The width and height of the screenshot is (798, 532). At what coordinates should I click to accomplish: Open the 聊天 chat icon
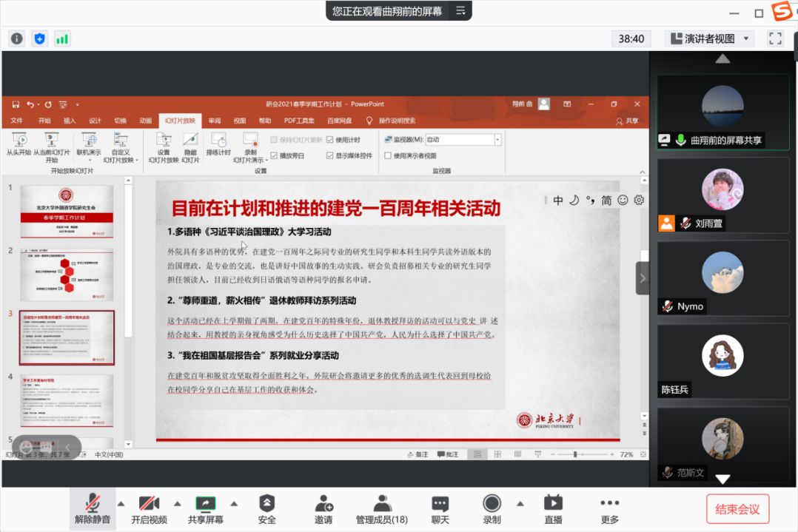tap(440, 505)
